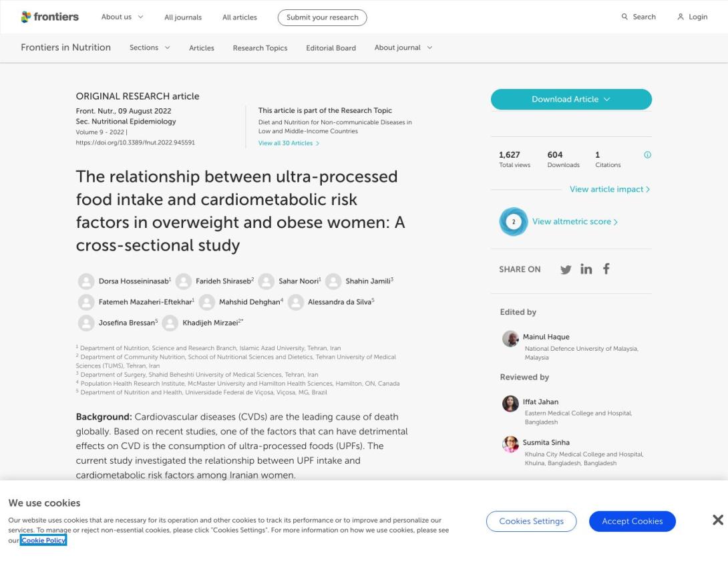This screenshot has width=728, height=562.
Task: Click the metrics info icon
Action: coord(647,155)
